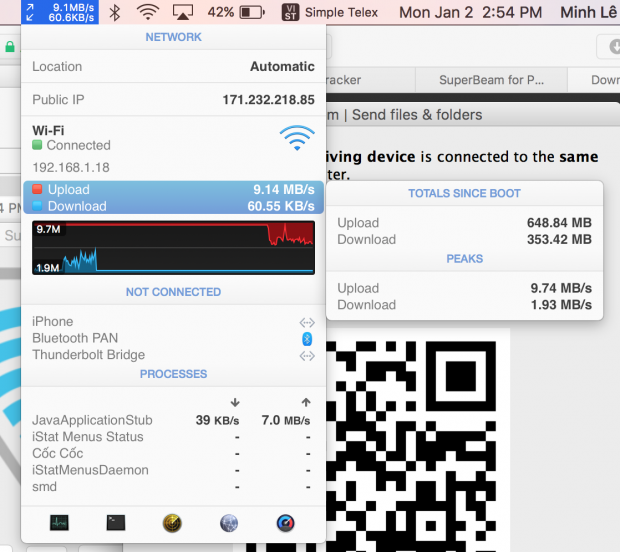Click the blue speedometer icon
This screenshot has height=552, width=620.
pos(287,522)
